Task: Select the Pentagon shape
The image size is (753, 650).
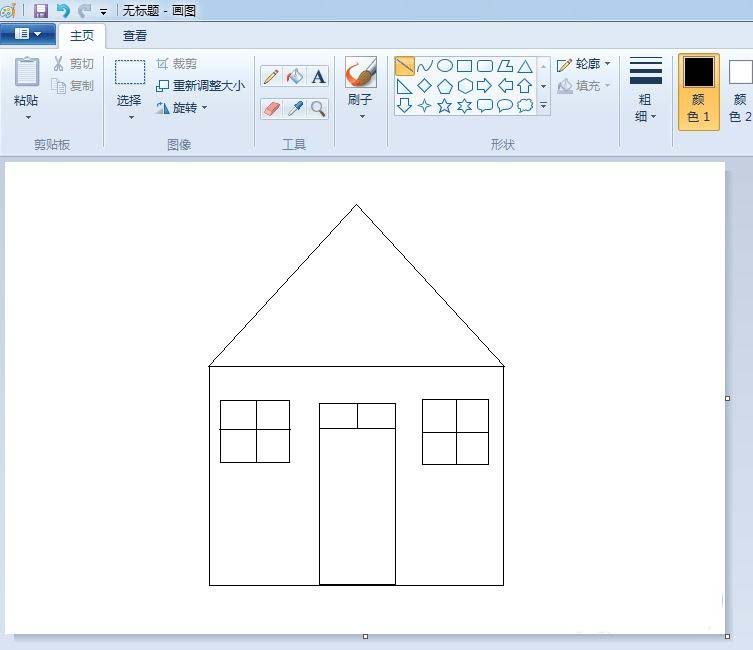Action: 445,86
